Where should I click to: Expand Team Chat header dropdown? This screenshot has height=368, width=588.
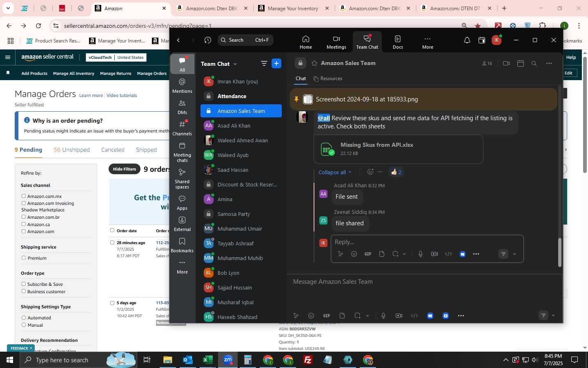(x=235, y=64)
